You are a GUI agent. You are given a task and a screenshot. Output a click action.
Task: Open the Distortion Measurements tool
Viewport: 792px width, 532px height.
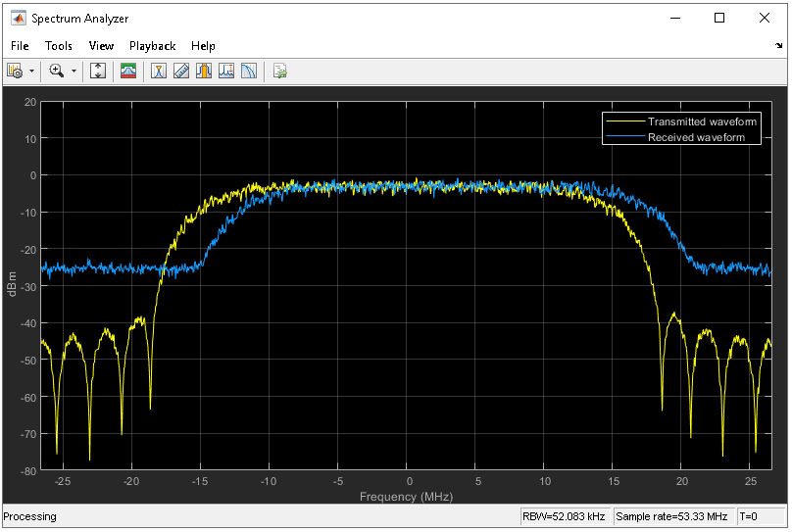pyautogui.click(x=225, y=71)
